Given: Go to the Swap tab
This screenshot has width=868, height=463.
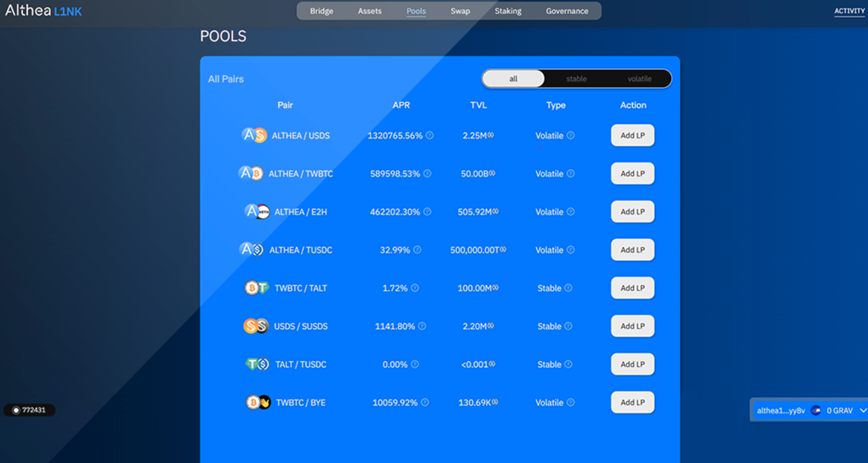Looking at the screenshot, I should tap(460, 11).
